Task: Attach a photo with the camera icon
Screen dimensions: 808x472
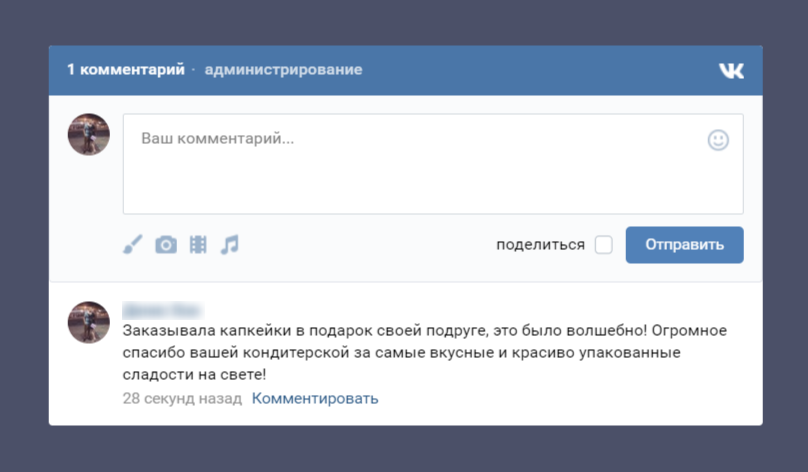Action: [x=166, y=245]
